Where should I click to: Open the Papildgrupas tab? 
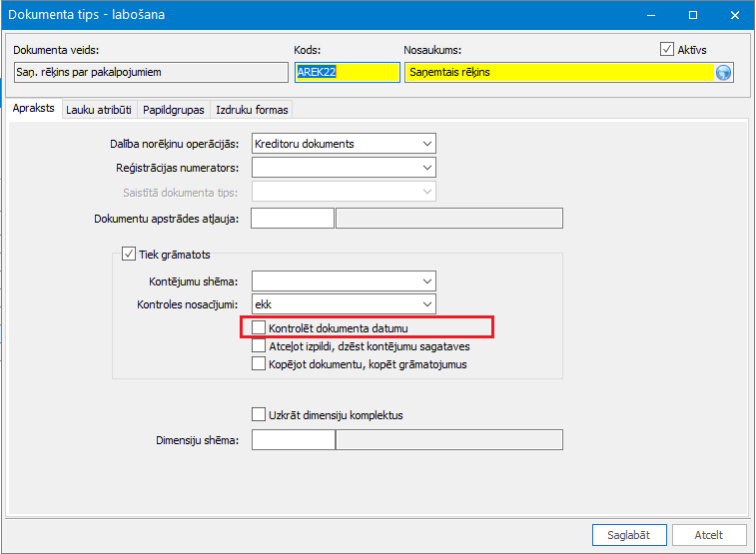(x=173, y=110)
